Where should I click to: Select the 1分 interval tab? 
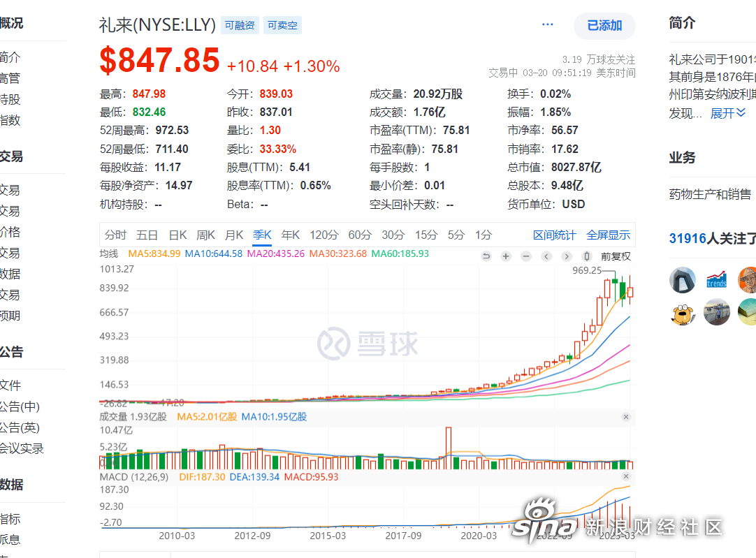(x=484, y=235)
